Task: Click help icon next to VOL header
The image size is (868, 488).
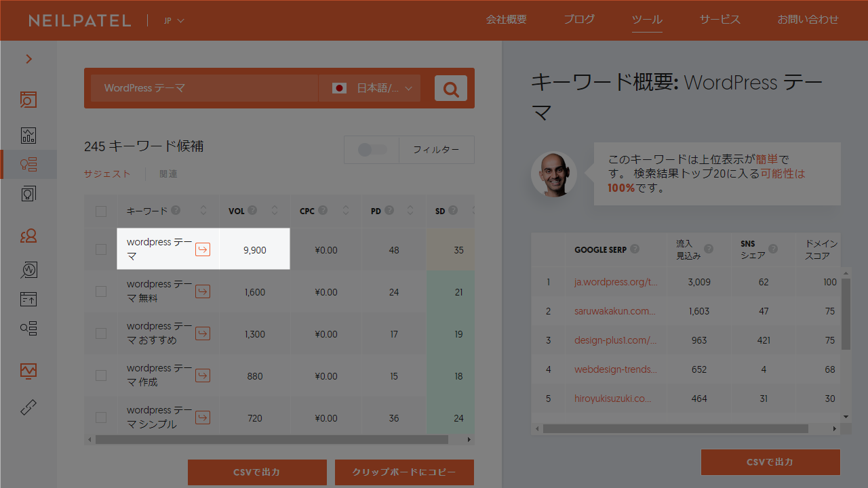Action: pyautogui.click(x=252, y=211)
